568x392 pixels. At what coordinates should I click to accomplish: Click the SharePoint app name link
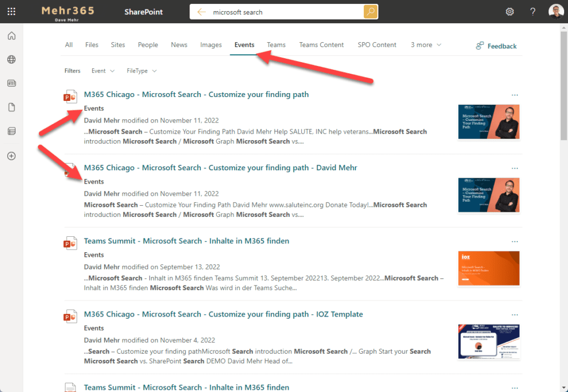tap(144, 12)
